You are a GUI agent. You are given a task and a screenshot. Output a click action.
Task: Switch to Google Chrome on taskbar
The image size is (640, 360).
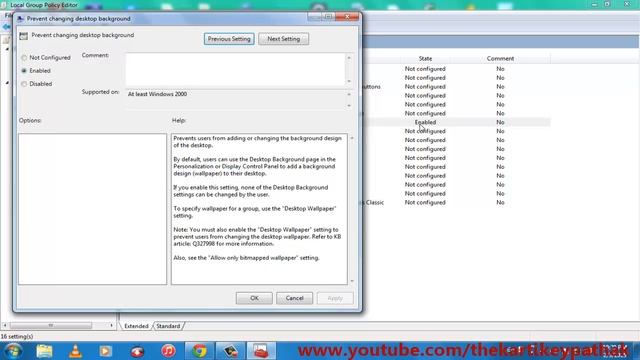[x=200, y=351]
